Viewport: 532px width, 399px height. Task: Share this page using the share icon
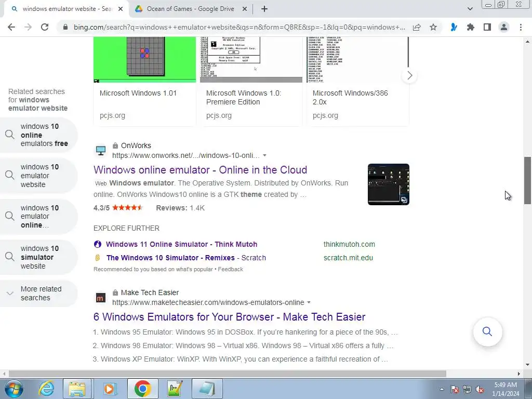tap(417, 27)
